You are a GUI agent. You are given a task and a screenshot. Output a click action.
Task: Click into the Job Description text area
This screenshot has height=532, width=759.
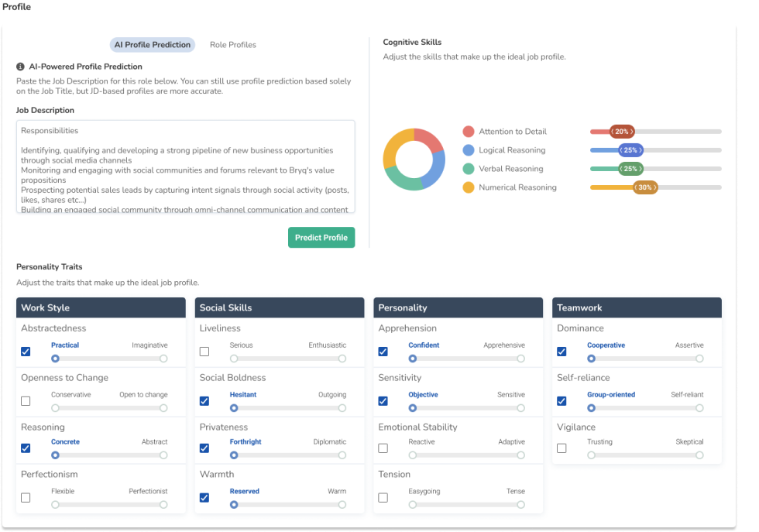[185, 166]
